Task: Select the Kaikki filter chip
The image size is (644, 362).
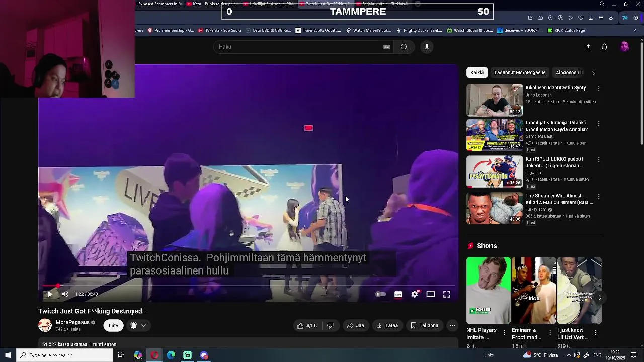Action: pyautogui.click(x=477, y=73)
